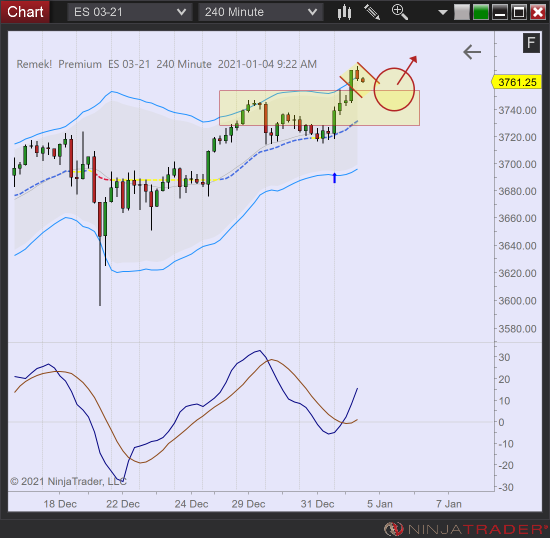Click the 7 Jan date axis label

click(x=449, y=504)
